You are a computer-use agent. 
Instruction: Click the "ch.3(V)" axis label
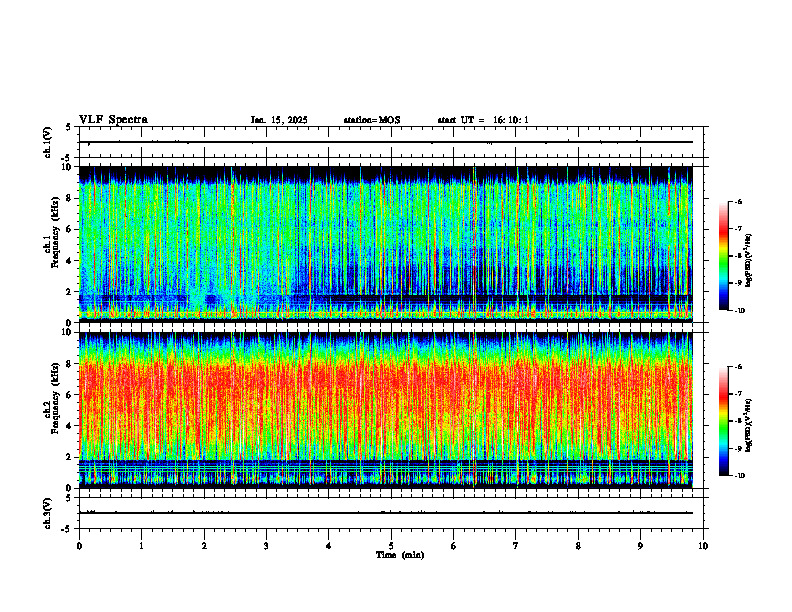coord(47,513)
